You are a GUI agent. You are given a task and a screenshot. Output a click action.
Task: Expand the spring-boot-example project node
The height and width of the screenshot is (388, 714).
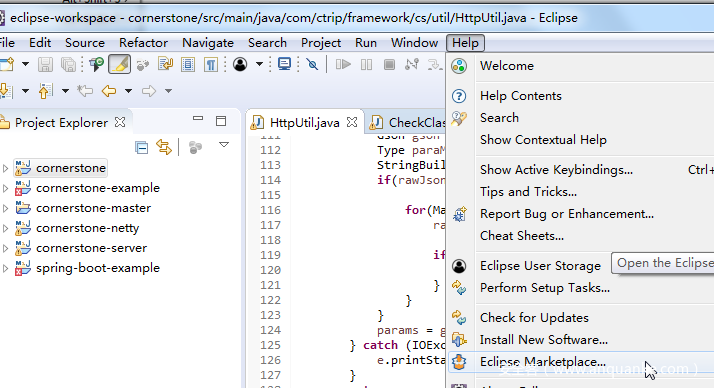5,268
